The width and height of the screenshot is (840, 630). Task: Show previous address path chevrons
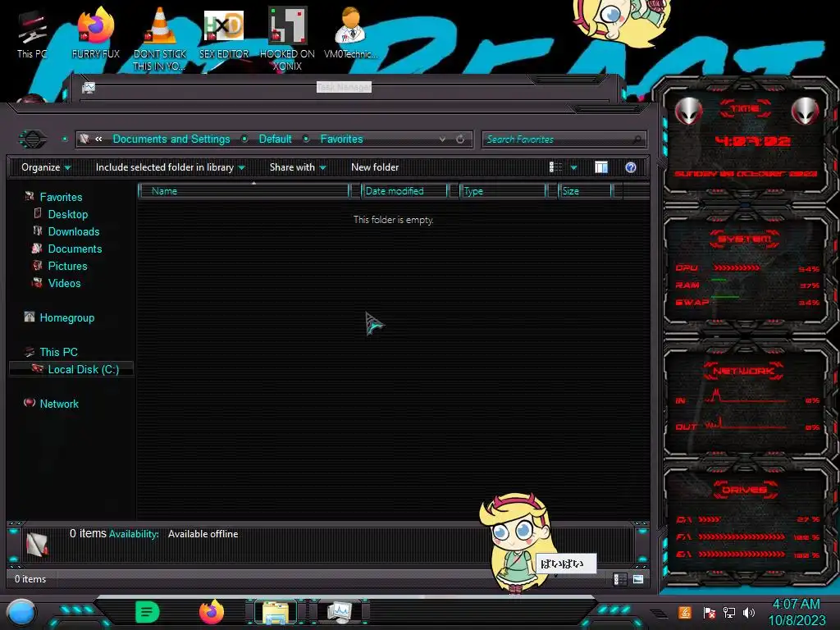click(x=98, y=139)
